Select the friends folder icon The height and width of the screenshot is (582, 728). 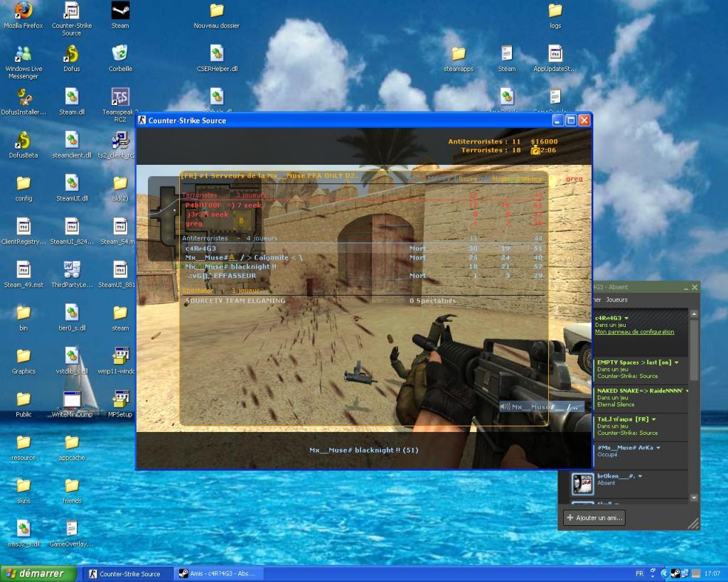[72, 485]
